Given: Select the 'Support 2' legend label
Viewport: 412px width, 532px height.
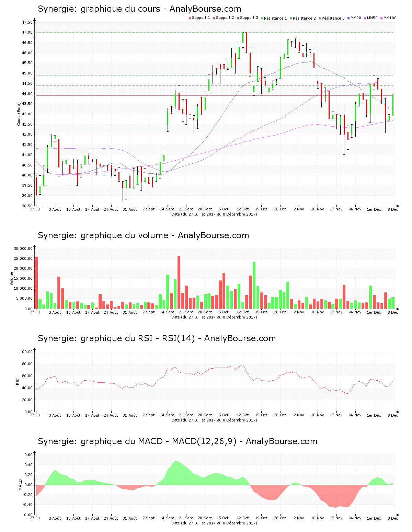Looking at the screenshot, I should coord(225,18).
